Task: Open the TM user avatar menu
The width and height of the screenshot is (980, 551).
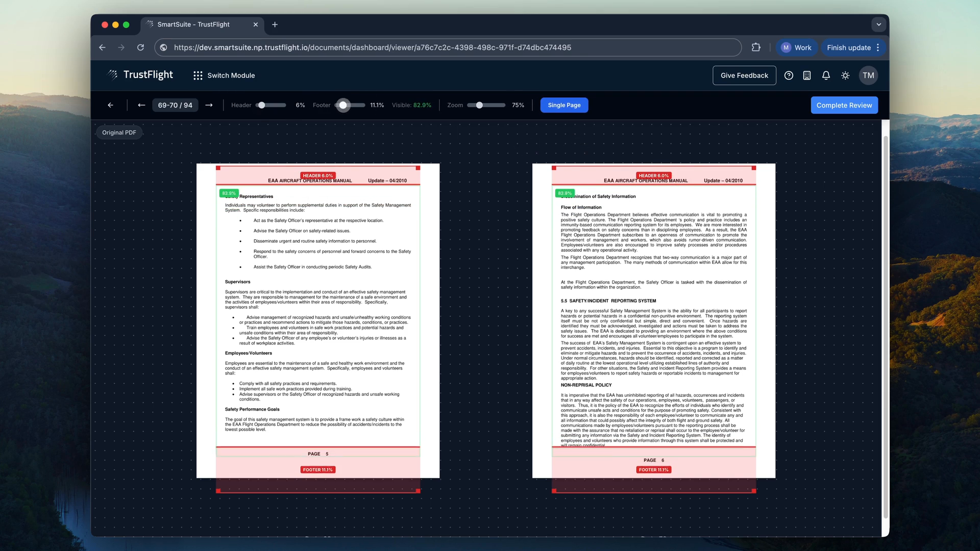Action: (x=868, y=76)
